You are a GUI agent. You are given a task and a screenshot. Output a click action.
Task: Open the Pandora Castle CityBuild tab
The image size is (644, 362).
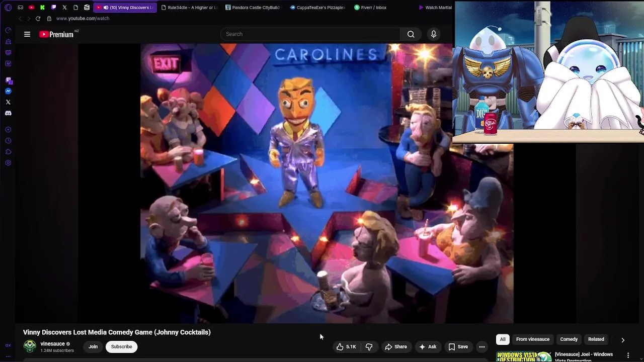[254, 8]
